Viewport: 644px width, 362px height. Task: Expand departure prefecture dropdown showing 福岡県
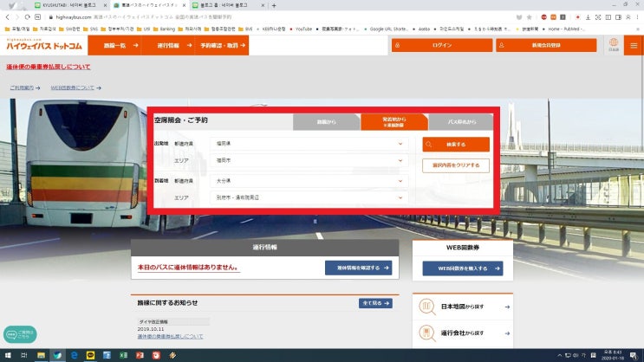click(x=309, y=144)
